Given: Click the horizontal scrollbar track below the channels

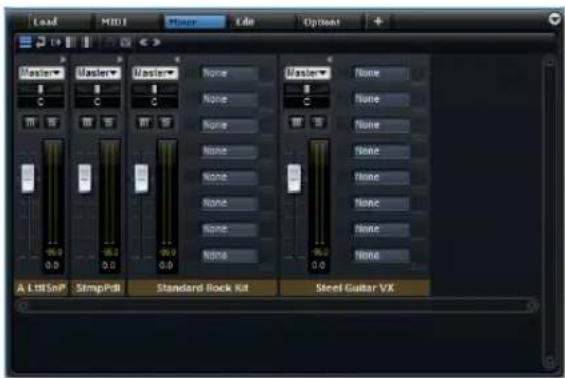Looking at the screenshot, I should (x=277, y=306).
